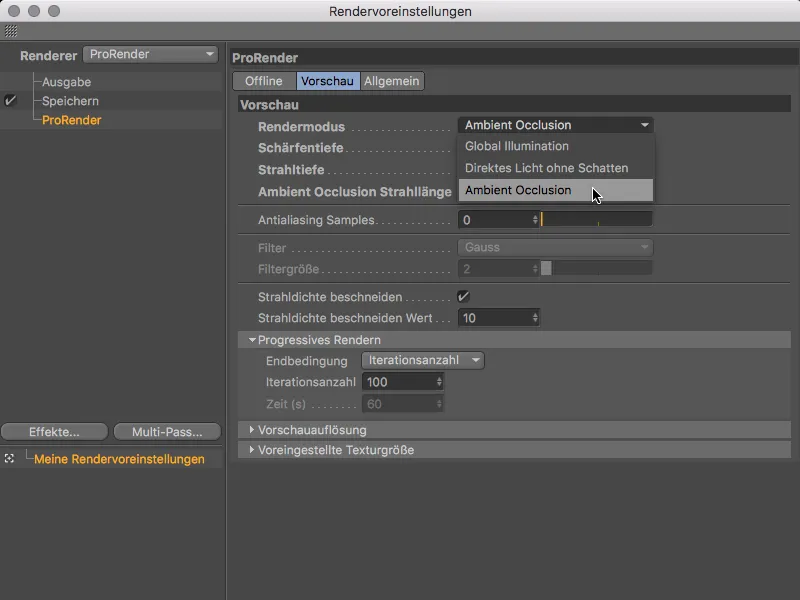800x600 pixels.
Task: Toggle the Speichern checkmark in the sidebar
Action: [10, 101]
